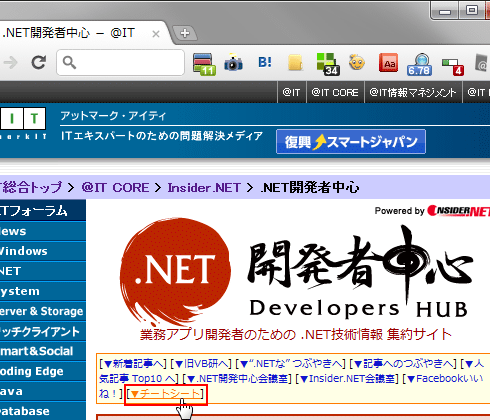This screenshot has height=420, width=490.
Task: Open NET in the sidebar menu
Action: 43,271
